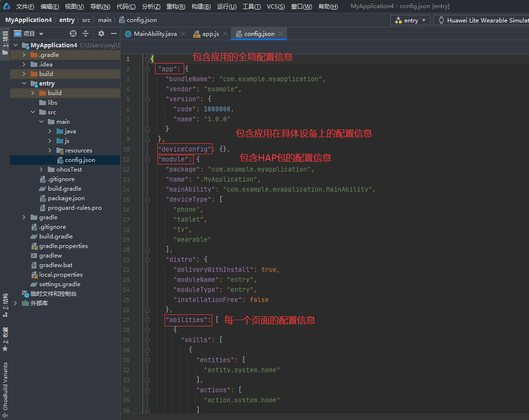
Task: Open the 重构(R) menu
Action: (x=176, y=6)
